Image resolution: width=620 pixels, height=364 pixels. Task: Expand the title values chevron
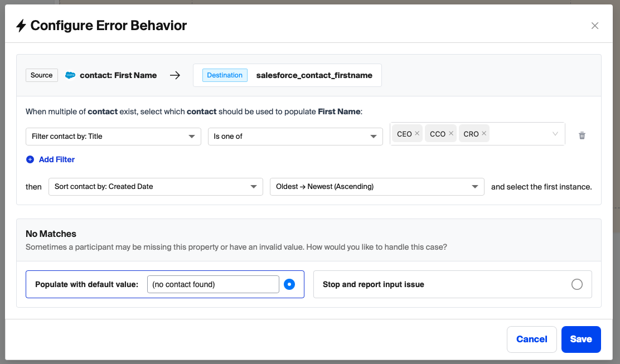[555, 134]
